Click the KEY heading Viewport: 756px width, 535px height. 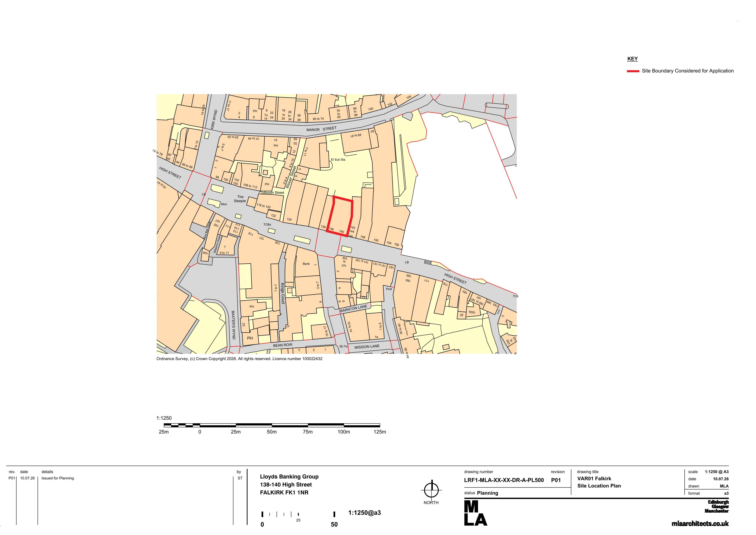pos(632,59)
